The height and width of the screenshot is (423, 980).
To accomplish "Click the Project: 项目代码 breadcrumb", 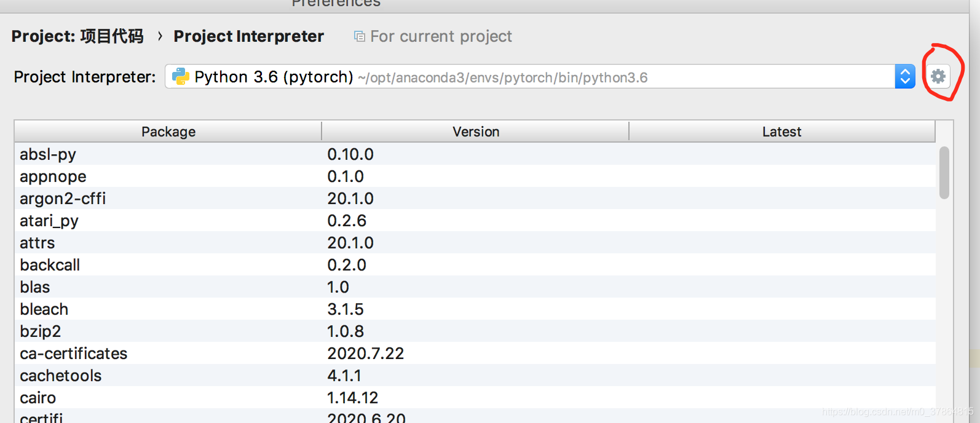I will click(x=77, y=36).
